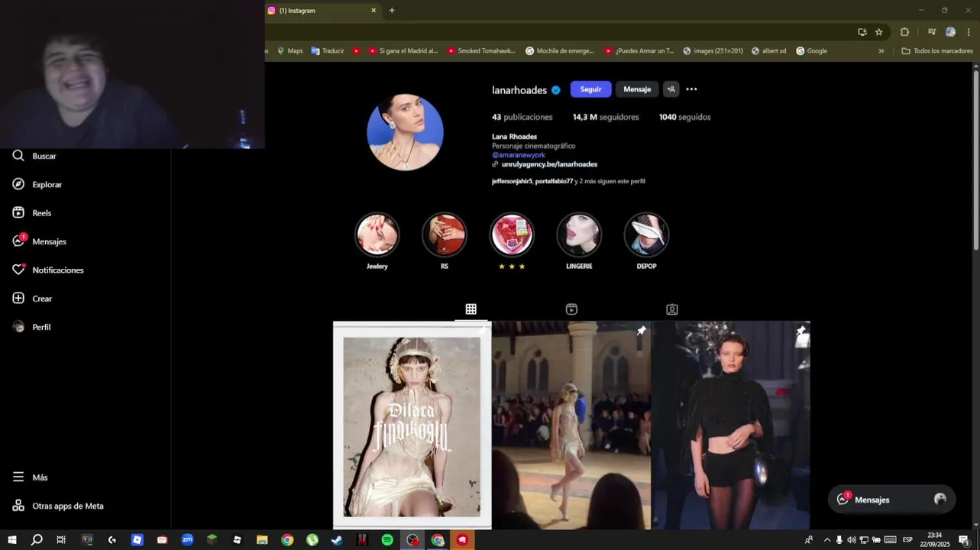This screenshot has width=980, height=550.
Task: Open the unrulyagency.be/lanarhoades link
Action: click(549, 164)
